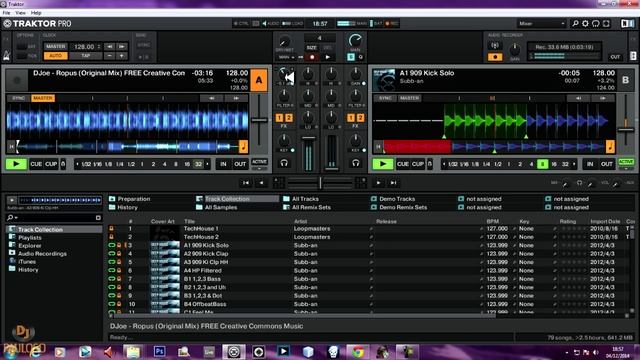
Task: Start playback on Deck B
Action: [x=383, y=164]
